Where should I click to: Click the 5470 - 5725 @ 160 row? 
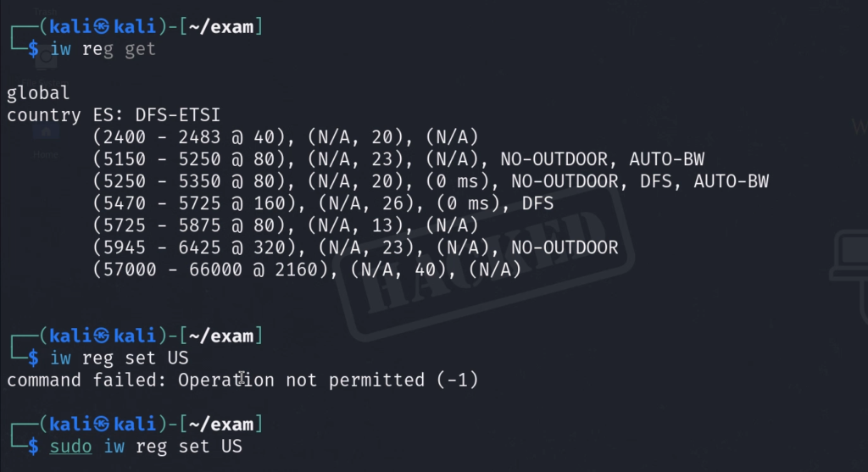coord(322,203)
